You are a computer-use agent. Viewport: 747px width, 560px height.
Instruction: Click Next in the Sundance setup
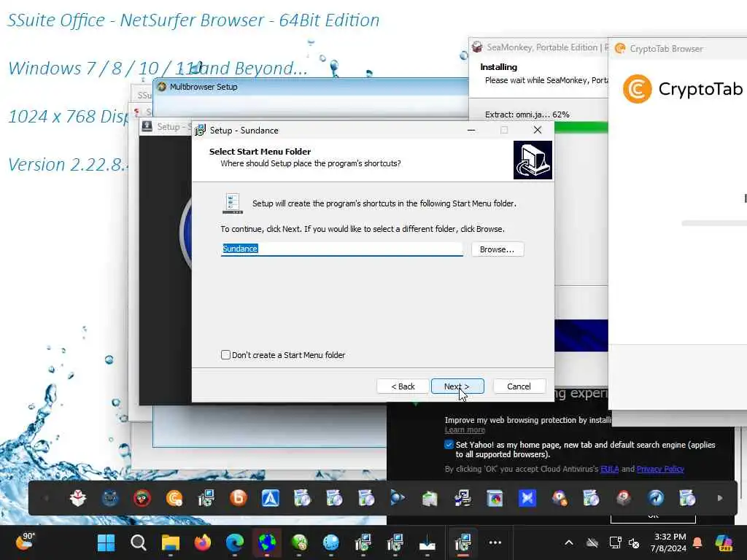(457, 386)
